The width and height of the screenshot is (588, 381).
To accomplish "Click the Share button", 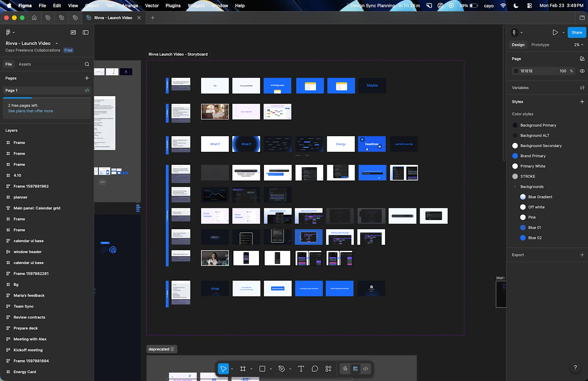I will coord(577,32).
